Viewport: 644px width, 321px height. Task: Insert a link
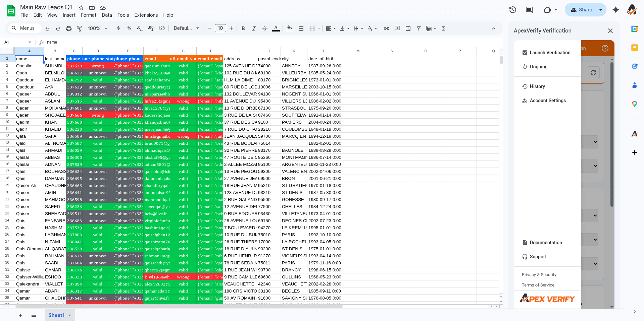point(386,28)
